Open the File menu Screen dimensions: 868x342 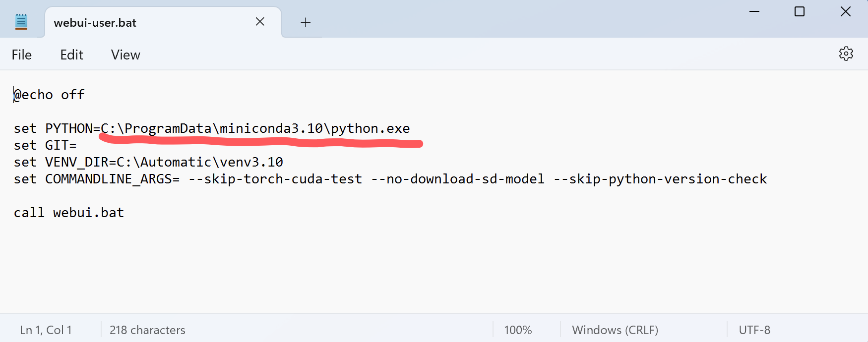pos(22,55)
